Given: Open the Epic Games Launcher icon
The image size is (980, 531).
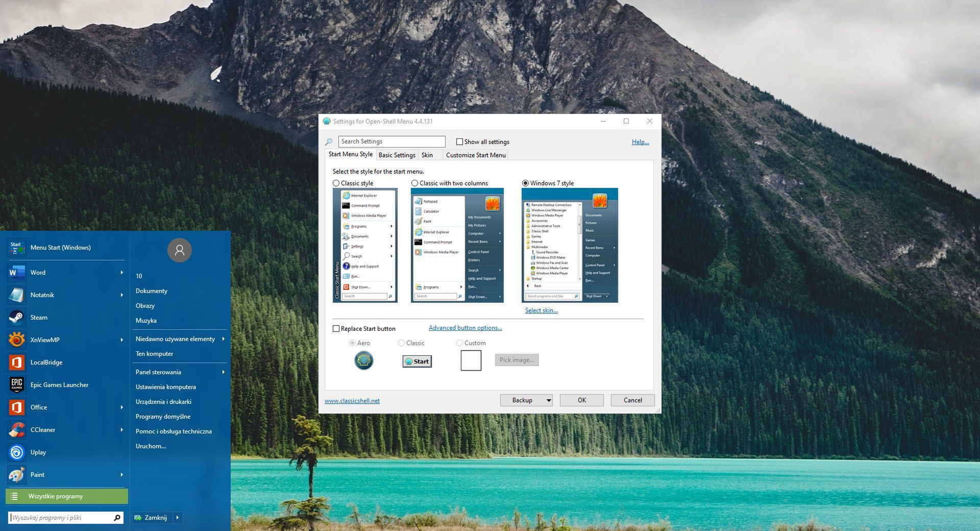Looking at the screenshot, I should [16, 385].
